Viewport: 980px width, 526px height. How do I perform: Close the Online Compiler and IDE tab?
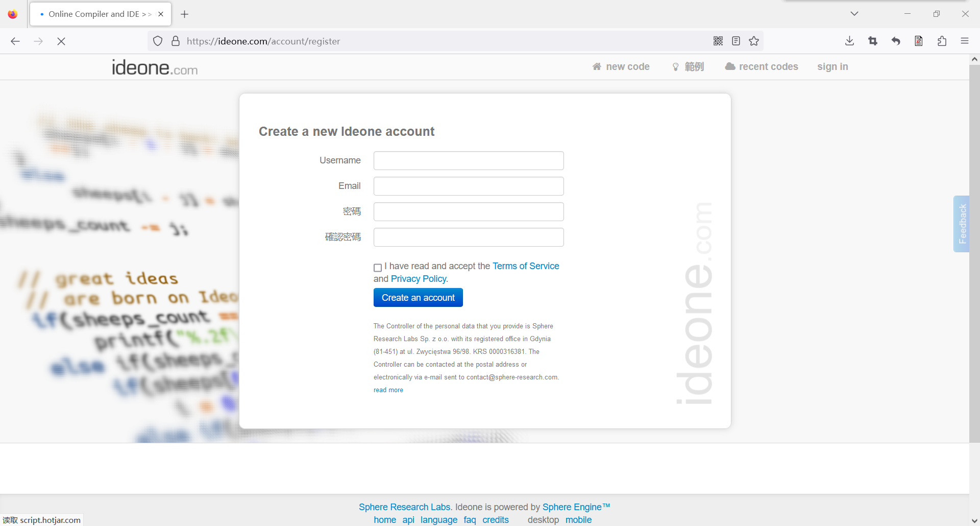161,14
